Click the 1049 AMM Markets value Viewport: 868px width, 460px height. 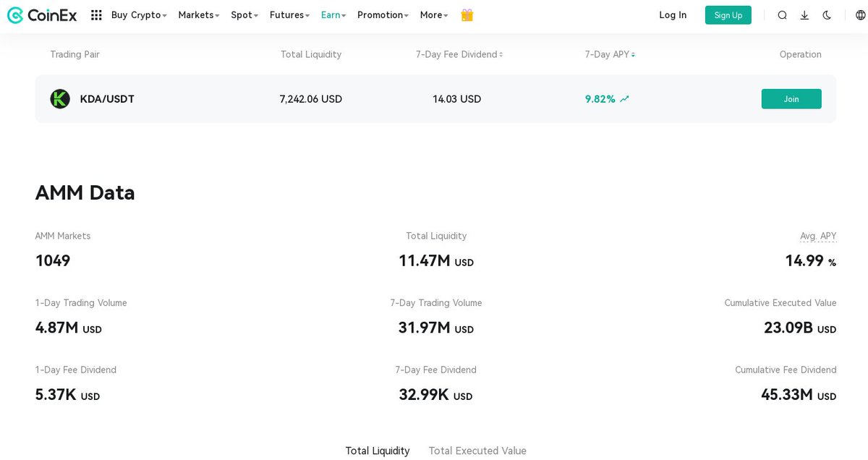pos(53,261)
